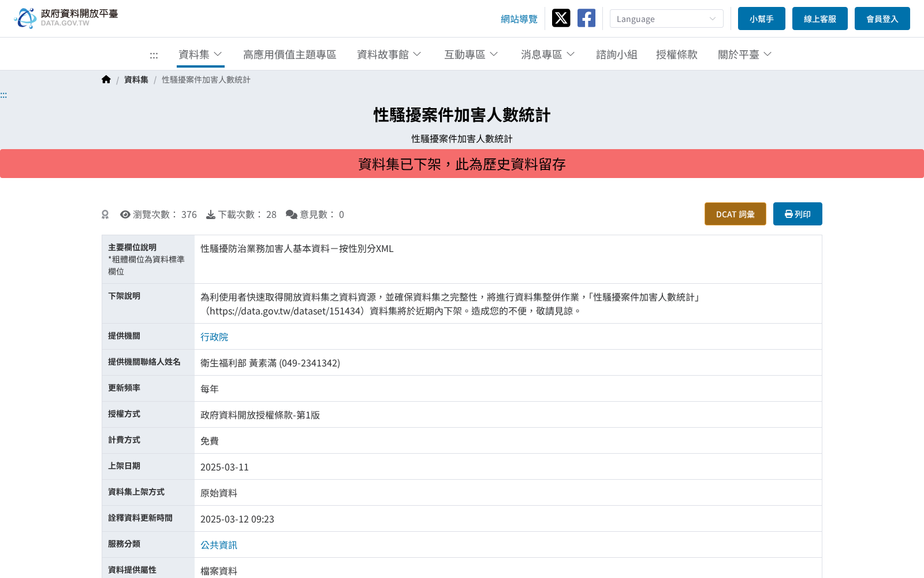
Task: Click the 線上客服 button
Action: point(820,18)
